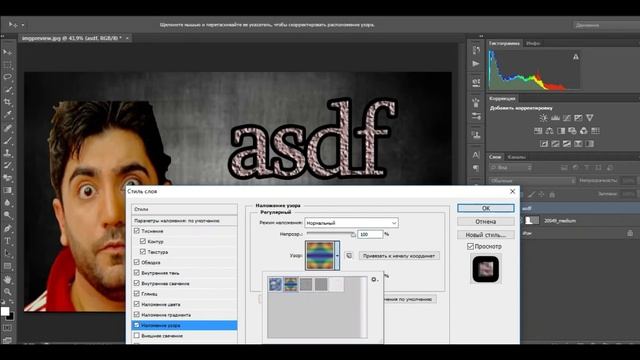Select the Horizontal Type tool

(x=7, y=241)
